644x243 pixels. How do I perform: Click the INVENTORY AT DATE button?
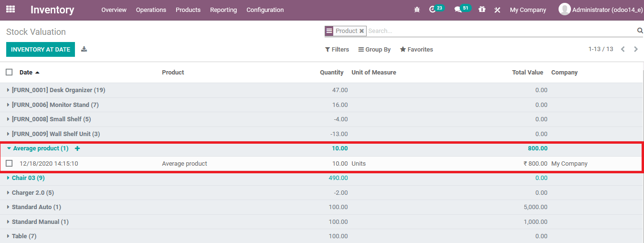[41, 49]
